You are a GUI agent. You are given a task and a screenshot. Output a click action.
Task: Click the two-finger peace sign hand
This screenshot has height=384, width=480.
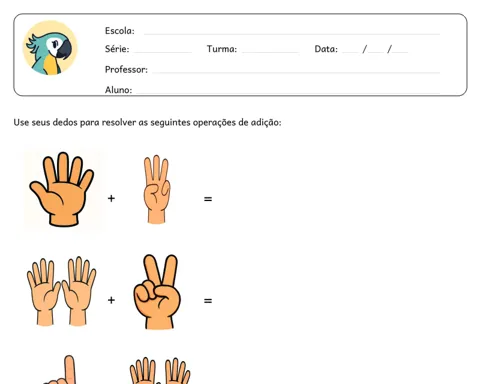(157, 292)
